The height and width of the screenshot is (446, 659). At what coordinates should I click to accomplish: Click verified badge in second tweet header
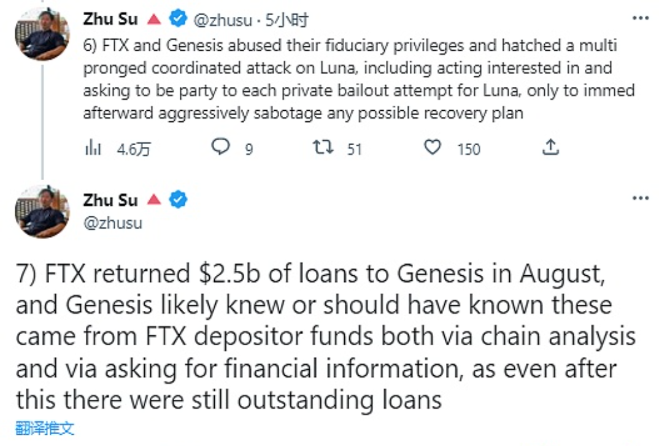(x=178, y=200)
